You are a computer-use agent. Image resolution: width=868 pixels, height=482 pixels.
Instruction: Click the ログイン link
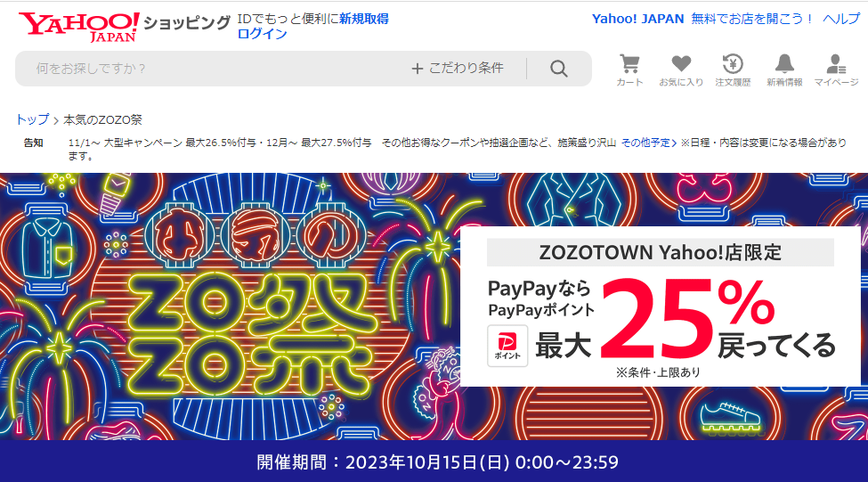[x=262, y=34]
